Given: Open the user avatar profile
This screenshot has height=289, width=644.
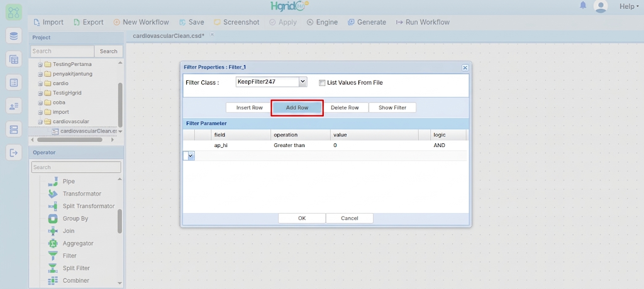Looking at the screenshot, I should [601, 6].
